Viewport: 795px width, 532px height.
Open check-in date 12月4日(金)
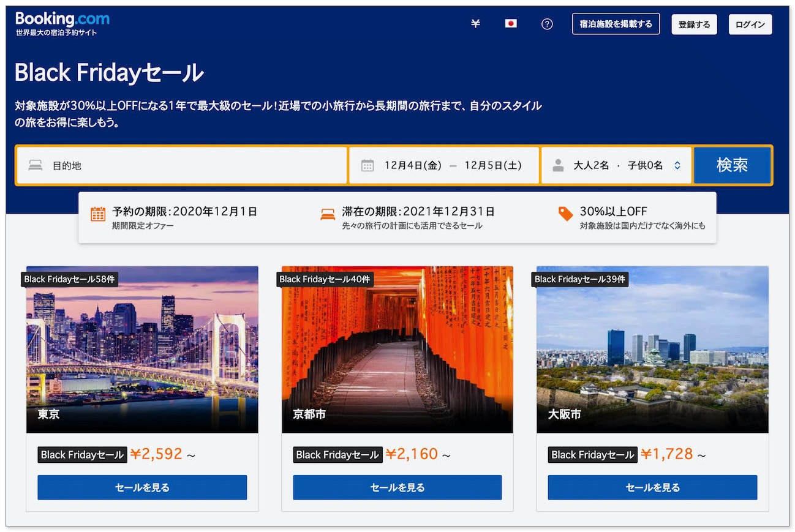(413, 165)
